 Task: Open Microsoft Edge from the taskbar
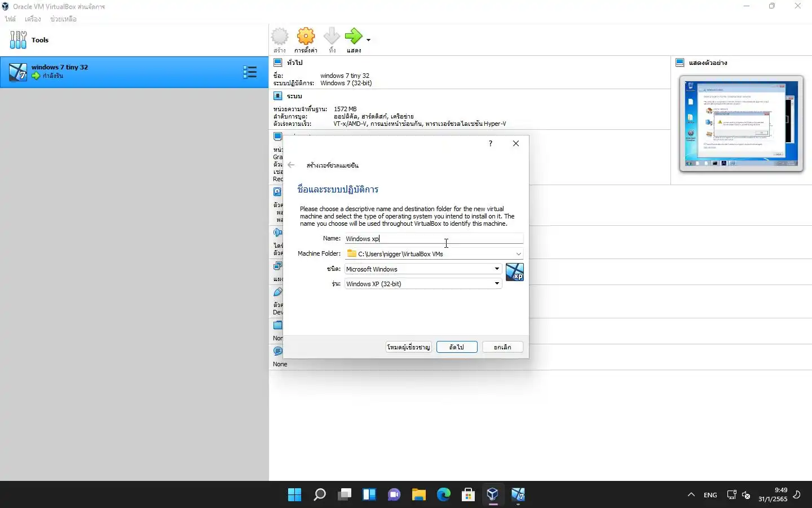pyautogui.click(x=444, y=495)
